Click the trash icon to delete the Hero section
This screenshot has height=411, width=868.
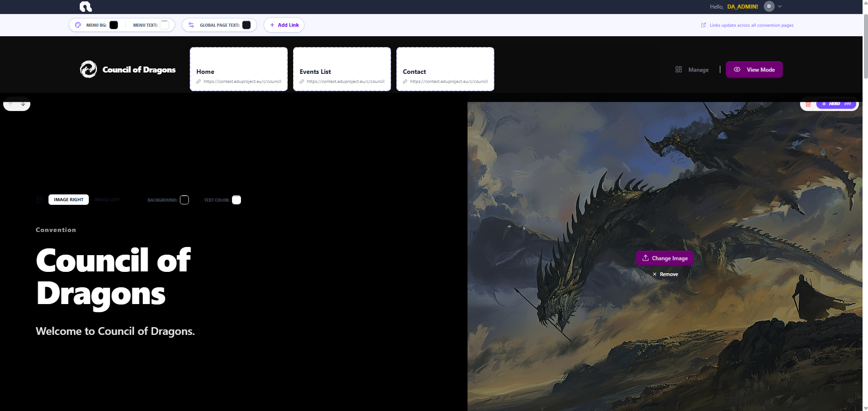point(808,104)
